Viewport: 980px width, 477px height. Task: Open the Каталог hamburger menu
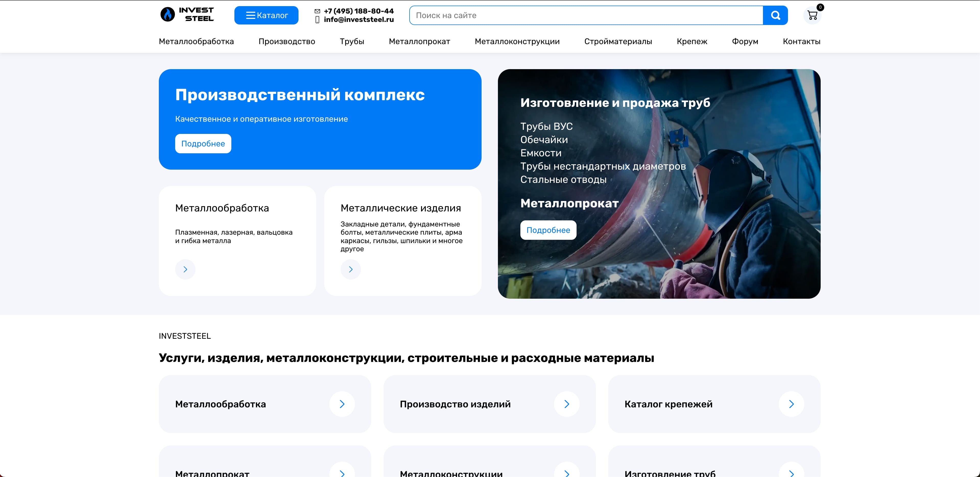(266, 15)
